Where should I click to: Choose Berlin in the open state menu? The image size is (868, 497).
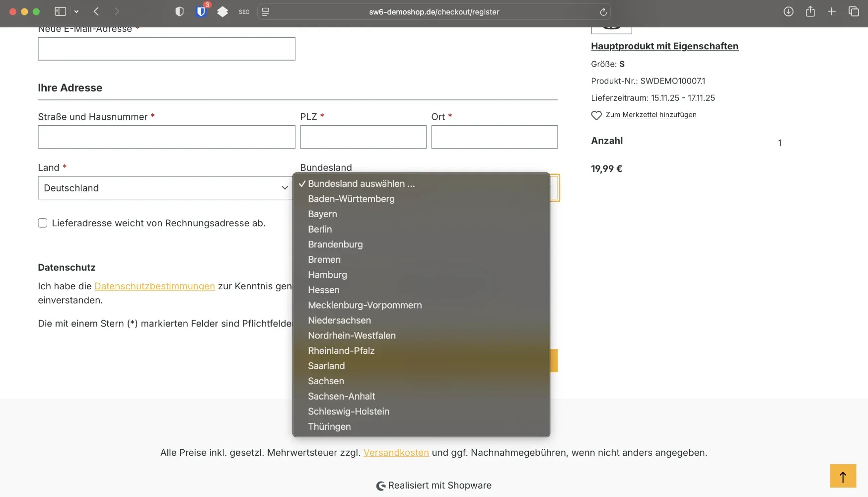click(320, 229)
